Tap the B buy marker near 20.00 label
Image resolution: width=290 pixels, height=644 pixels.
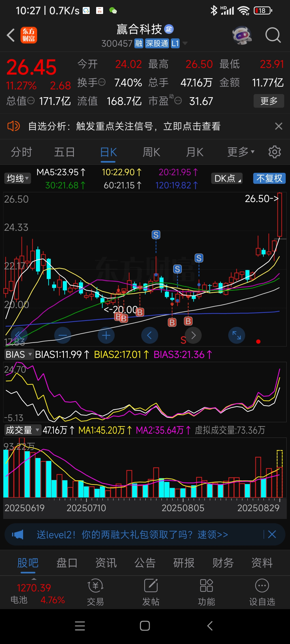(x=140, y=312)
